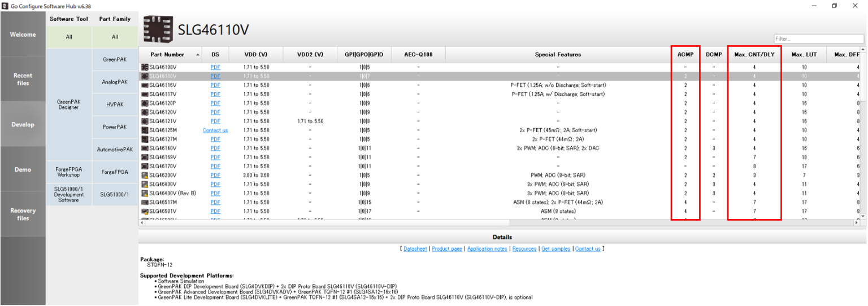The image size is (868, 306).
Task: Sort by the Max. LUT column header
Action: click(804, 55)
